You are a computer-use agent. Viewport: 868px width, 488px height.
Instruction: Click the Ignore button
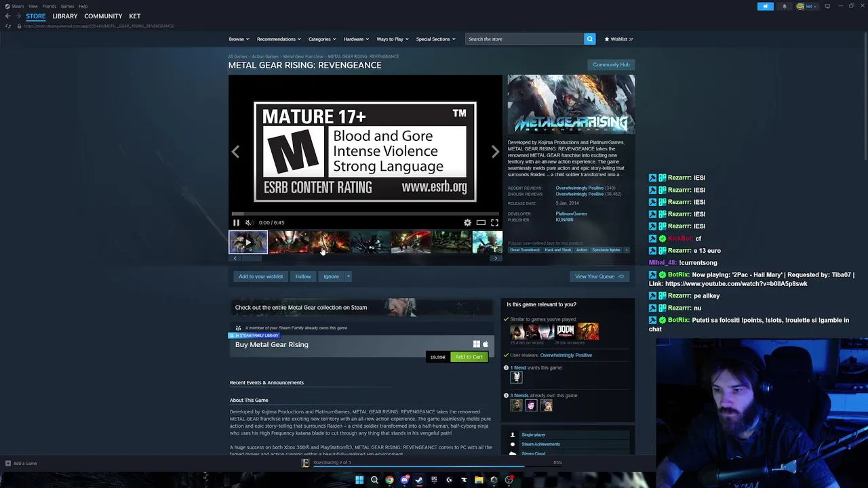pos(331,277)
